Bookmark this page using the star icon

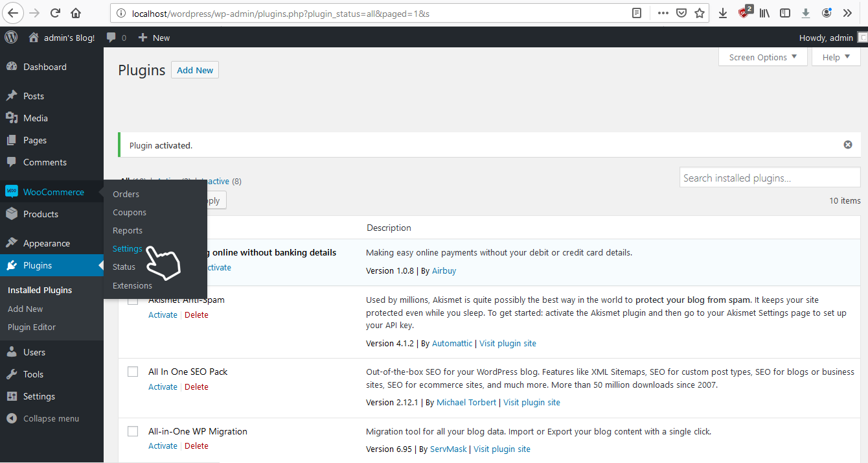(700, 13)
